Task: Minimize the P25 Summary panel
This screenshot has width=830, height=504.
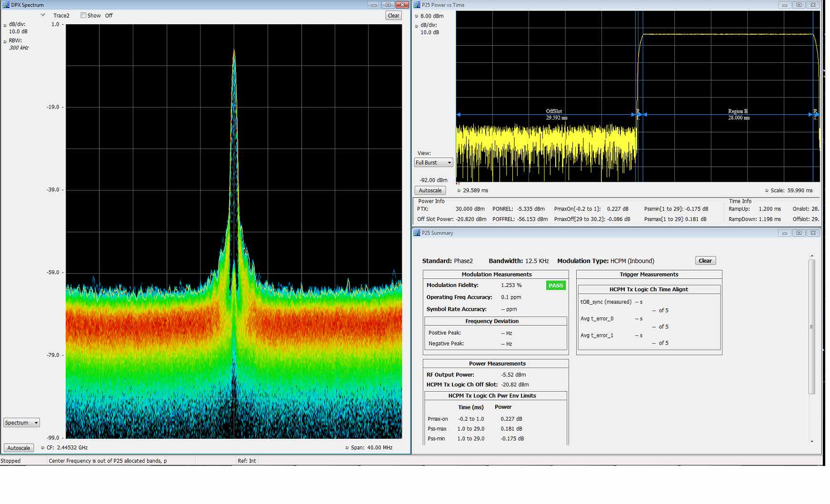Action: pyautogui.click(x=785, y=233)
